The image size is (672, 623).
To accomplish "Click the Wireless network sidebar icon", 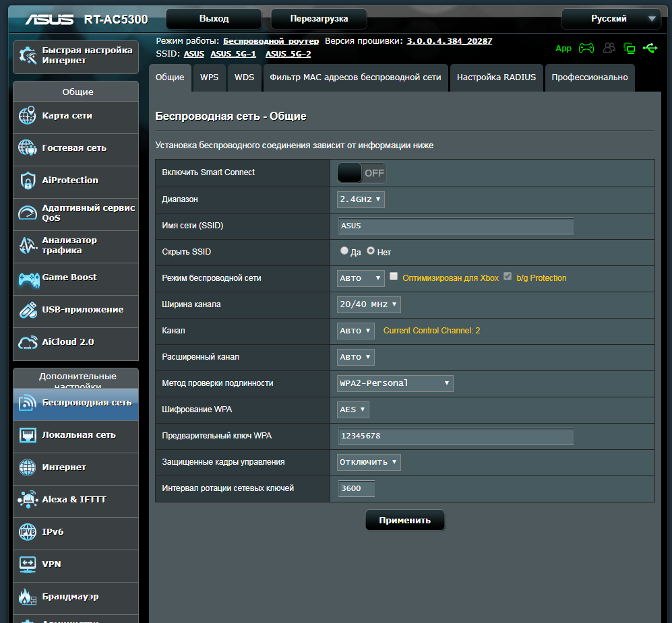I will (28, 403).
